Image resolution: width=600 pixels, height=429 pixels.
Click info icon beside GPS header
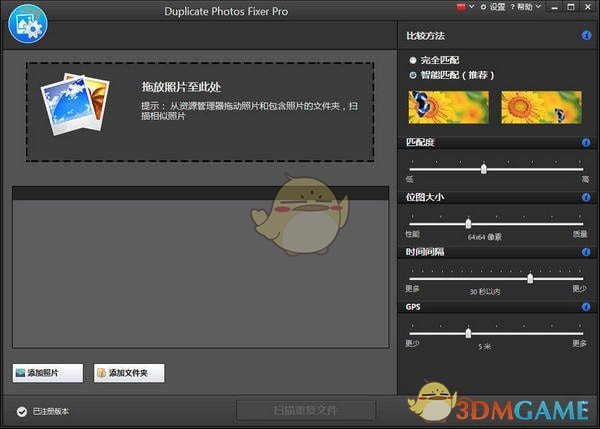click(586, 307)
